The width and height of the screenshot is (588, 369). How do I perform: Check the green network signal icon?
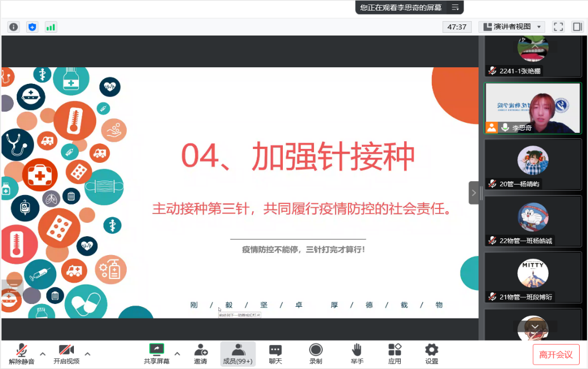pyautogui.click(x=51, y=27)
